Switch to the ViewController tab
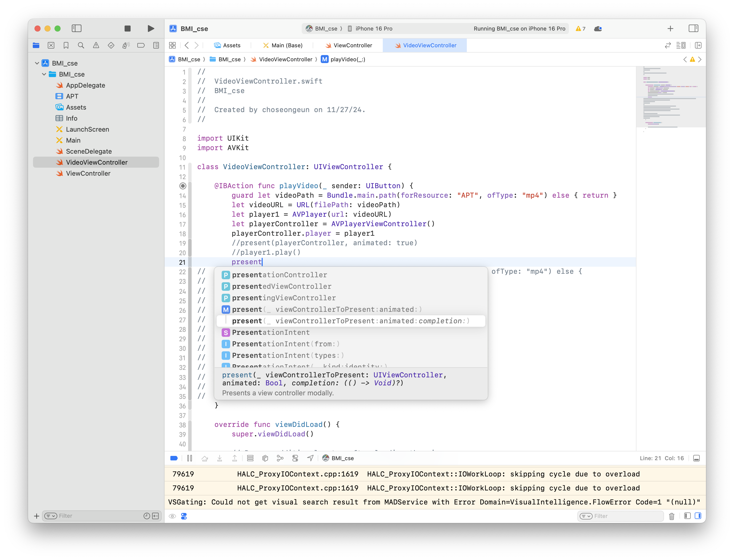 [352, 45]
